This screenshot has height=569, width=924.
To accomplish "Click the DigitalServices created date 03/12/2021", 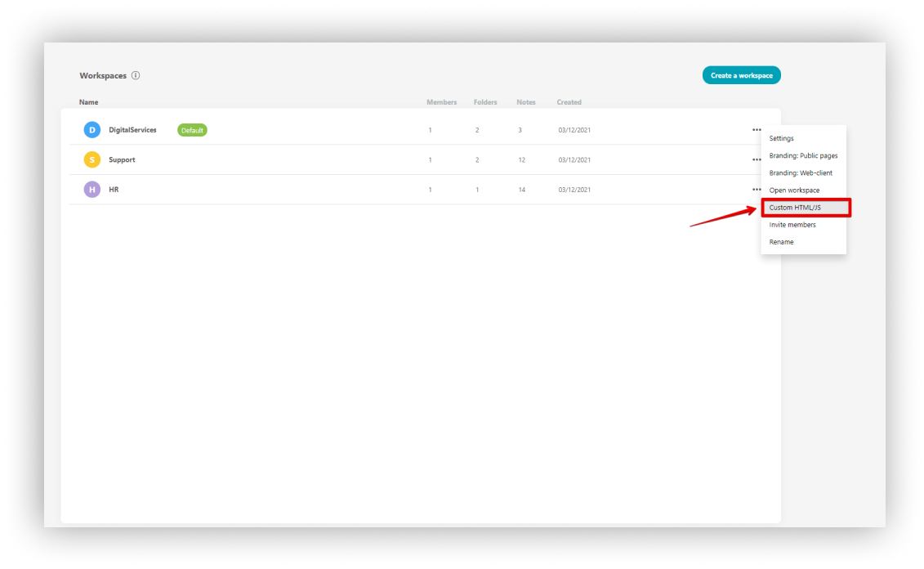I will (574, 130).
